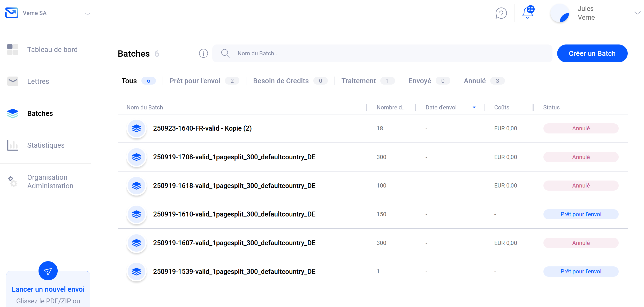The width and height of the screenshot is (644, 307).
Task: Click the paper plane new send icon
Action: (x=48, y=271)
